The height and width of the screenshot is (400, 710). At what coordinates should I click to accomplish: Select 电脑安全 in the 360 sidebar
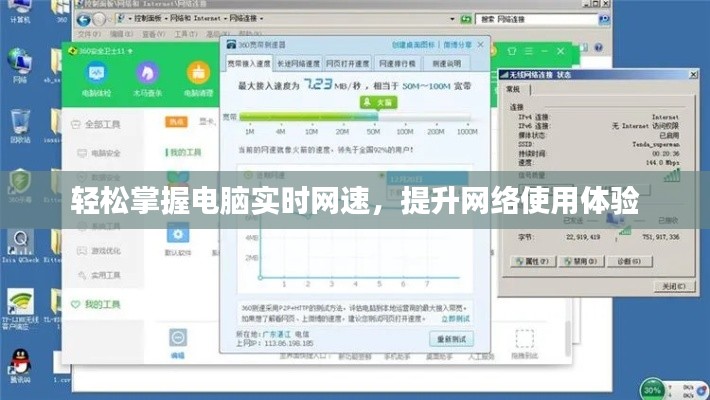(x=100, y=153)
